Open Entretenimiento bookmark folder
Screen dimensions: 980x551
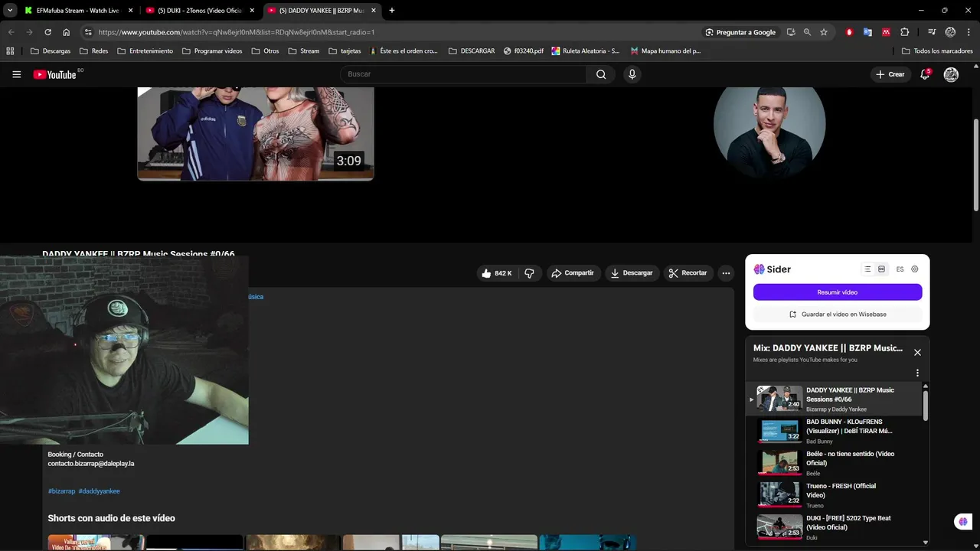[x=145, y=51]
